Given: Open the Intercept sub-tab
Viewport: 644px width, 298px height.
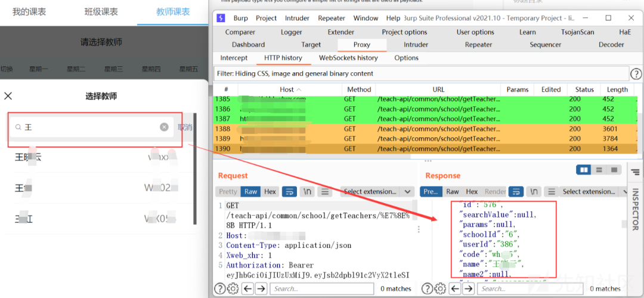Looking at the screenshot, I should pyautogui.click(x=234, y=57).
